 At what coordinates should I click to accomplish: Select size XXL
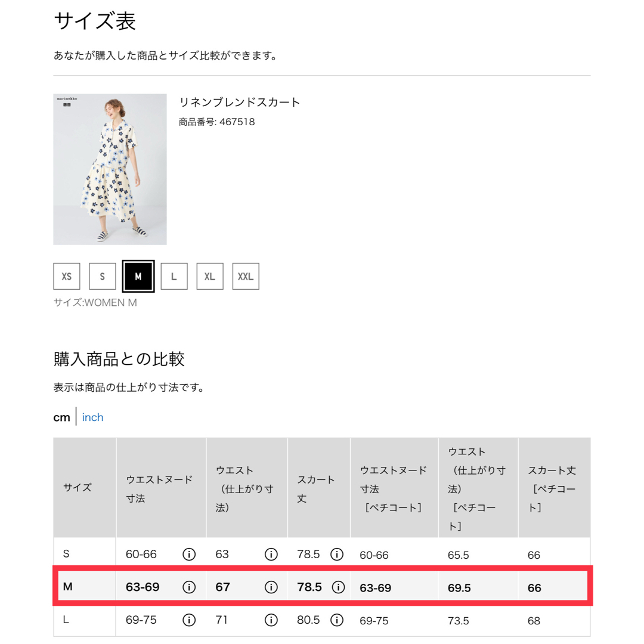[246, 277]
